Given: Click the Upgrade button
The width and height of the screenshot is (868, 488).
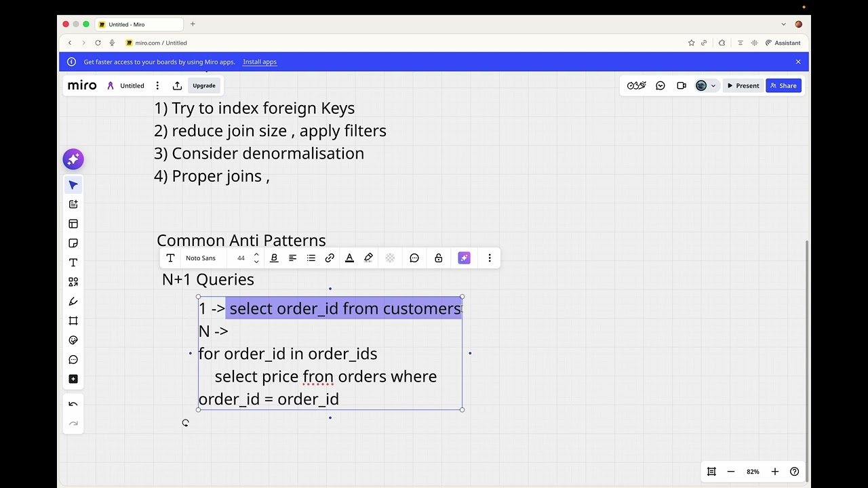Looking at the screenshot, I should pos(204,85).
